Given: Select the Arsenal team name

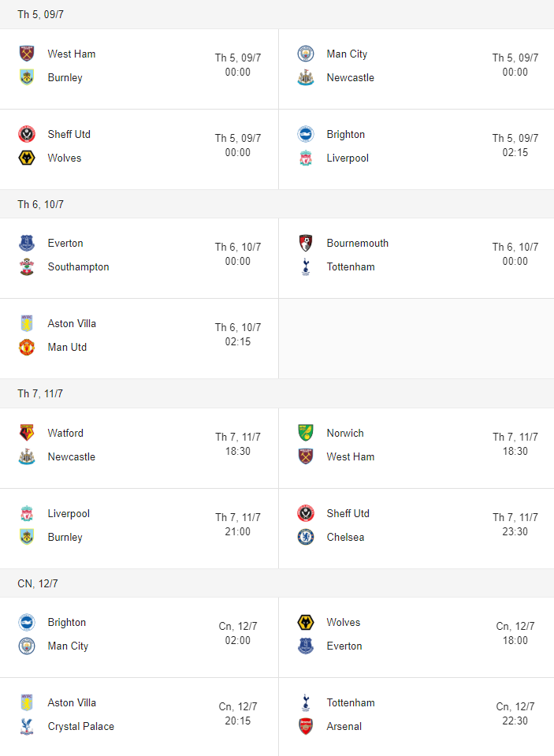Looking at the screenshot, I should click(344, 726).
